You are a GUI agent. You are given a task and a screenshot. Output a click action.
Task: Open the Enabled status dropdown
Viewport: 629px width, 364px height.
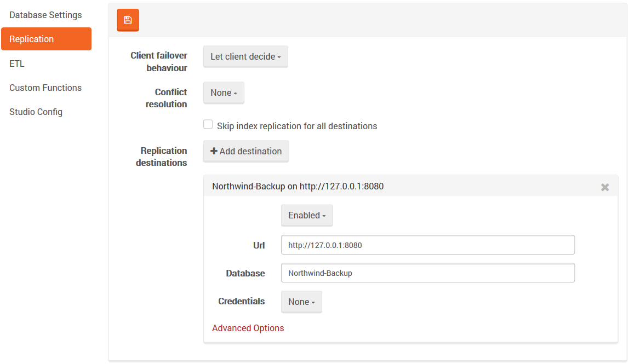click(307, 215)
